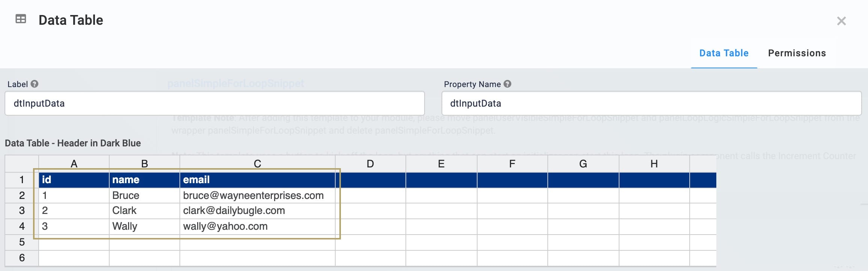Open the Label help tooltip icon
The width and height of the screenshot is (868, 271).
pyautogui.click(x=35, y=84)
